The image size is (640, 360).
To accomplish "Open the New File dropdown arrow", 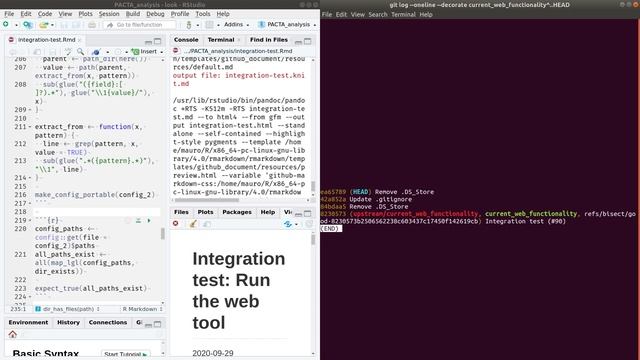I will click(x=16, y=25).
